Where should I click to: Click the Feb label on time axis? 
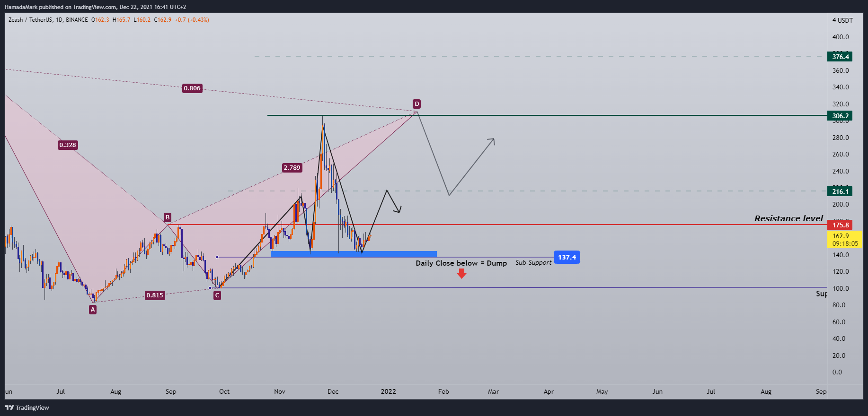click(x=443, y=391)
